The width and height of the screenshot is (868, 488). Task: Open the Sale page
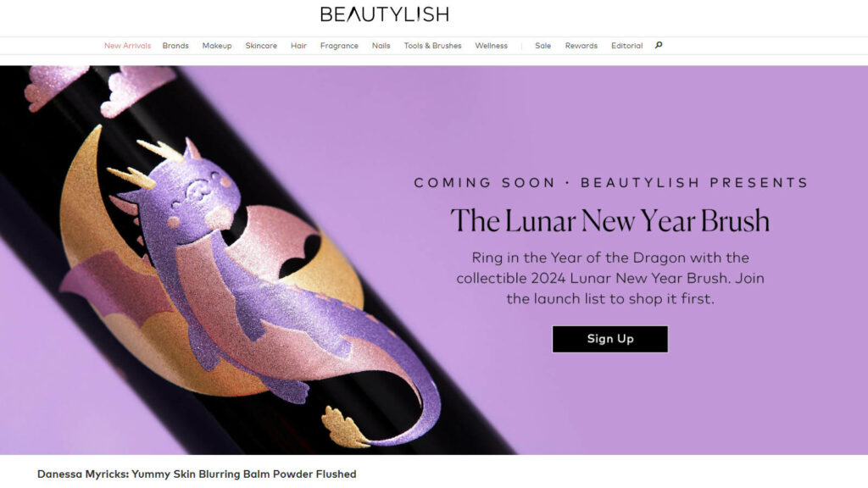coord(543,46)
